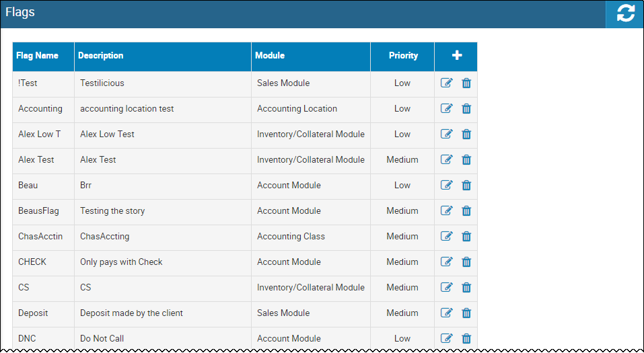Add a new flag with plus icon
The width and height of the screenshot is (644, 353).
[457, 55]
